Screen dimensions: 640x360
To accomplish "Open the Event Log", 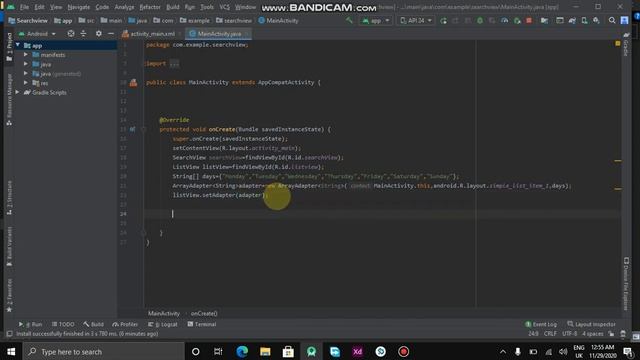I will pyautogui.click(x=541, y=324).
